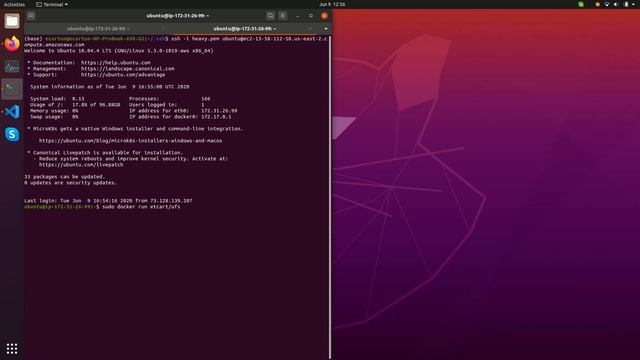Click the green tray indicator icon
640x360 pixels.
(581, 4)
